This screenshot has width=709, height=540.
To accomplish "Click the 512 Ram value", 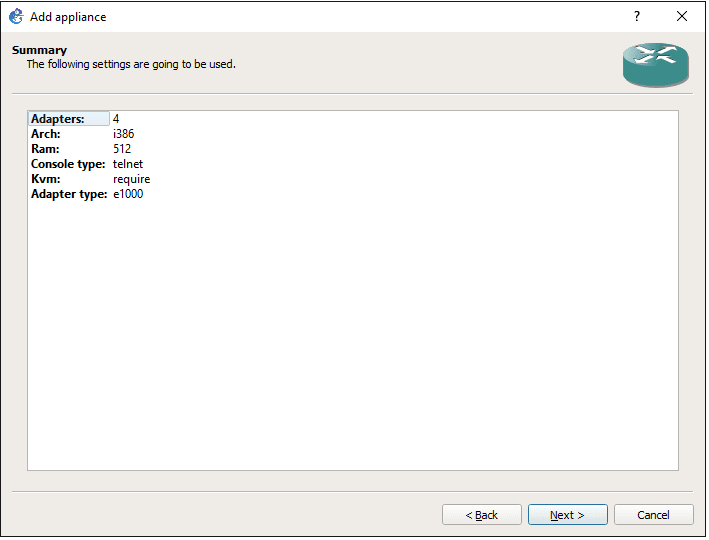I will pos(122,149).
